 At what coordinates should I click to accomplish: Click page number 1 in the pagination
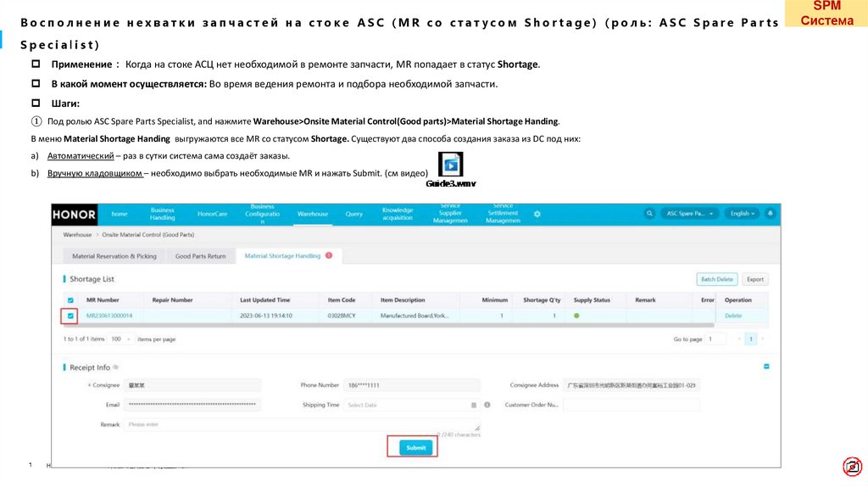pos(751,339)
